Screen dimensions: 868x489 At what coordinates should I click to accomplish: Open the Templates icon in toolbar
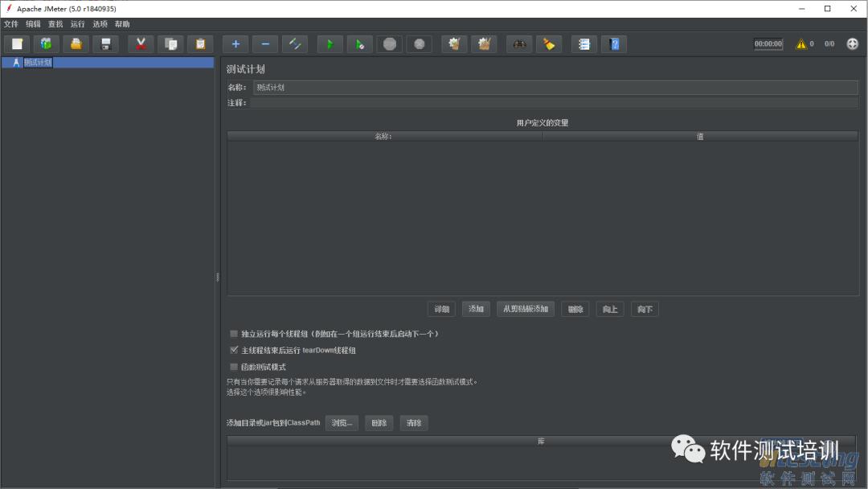click(x=46, y=44)
